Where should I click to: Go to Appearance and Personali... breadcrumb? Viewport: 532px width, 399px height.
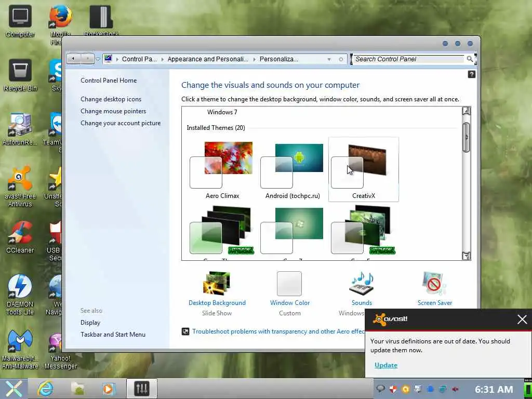click(x=208, y=59)
